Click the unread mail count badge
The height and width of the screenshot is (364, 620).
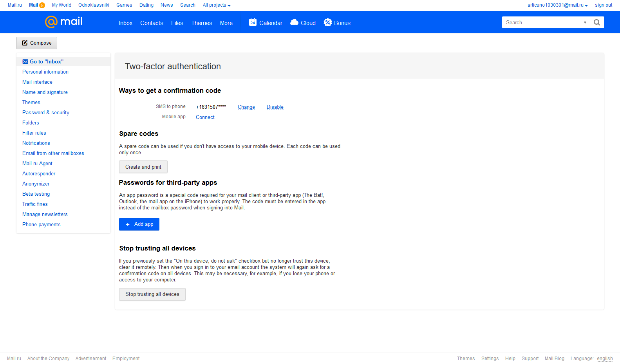(x=42, y=5)
